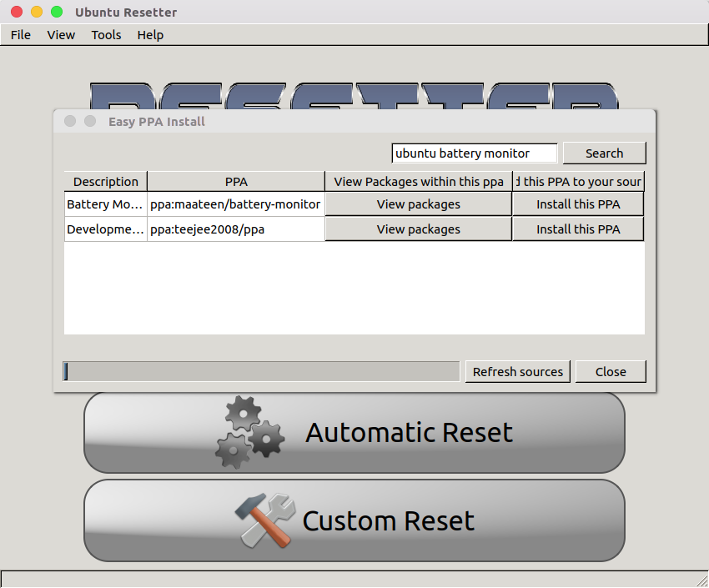Click 'View Packages within this ppa' header

[x=418, y=182]
